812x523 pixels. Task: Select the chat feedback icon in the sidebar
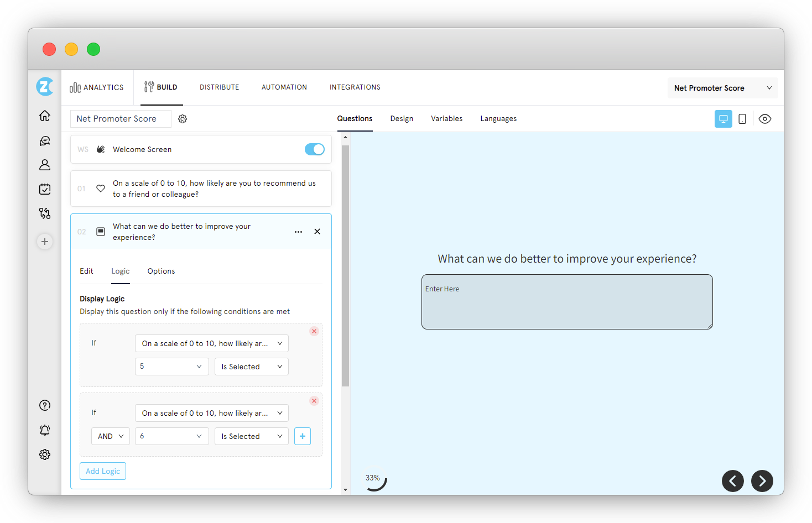click(44, 140)
